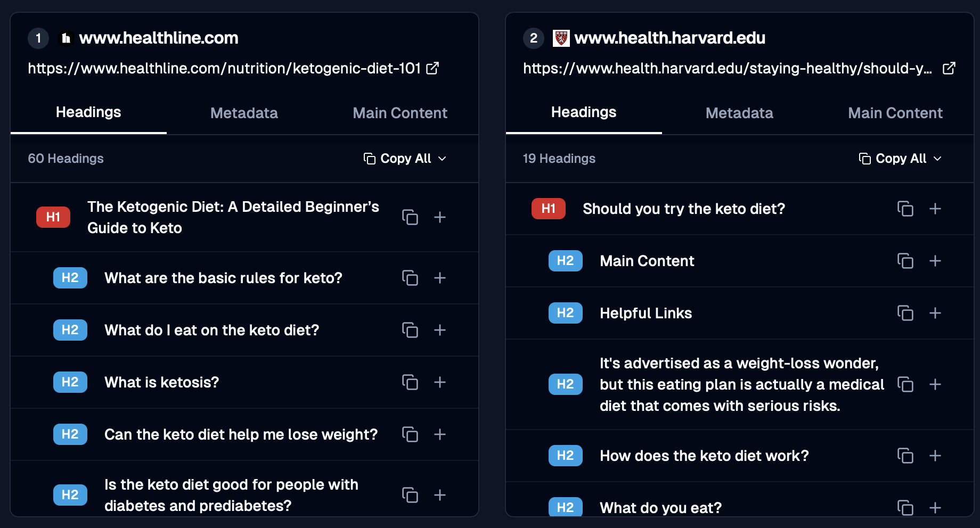Copy 'Should you try the keto diet?' heading

pyautogui.click(x=905, y=209)
